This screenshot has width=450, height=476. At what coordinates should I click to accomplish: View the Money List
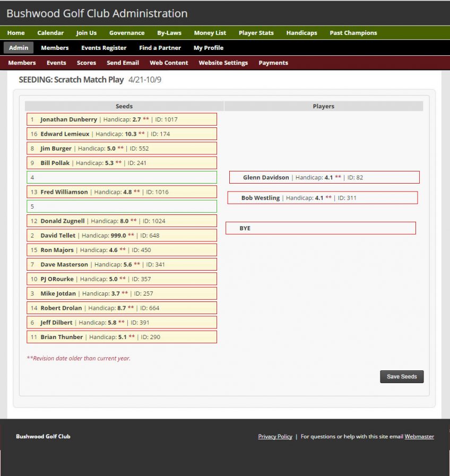[x=210, y=33]
